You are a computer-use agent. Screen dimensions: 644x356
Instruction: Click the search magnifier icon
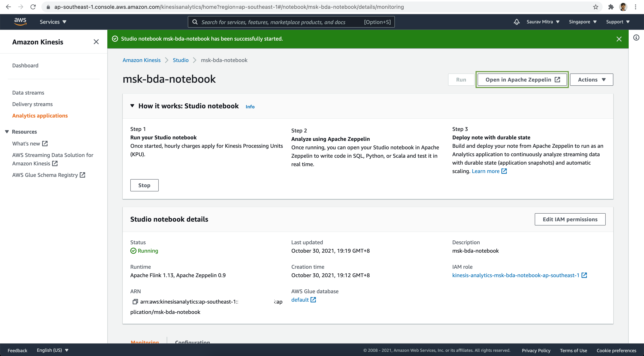coord(195,22)
